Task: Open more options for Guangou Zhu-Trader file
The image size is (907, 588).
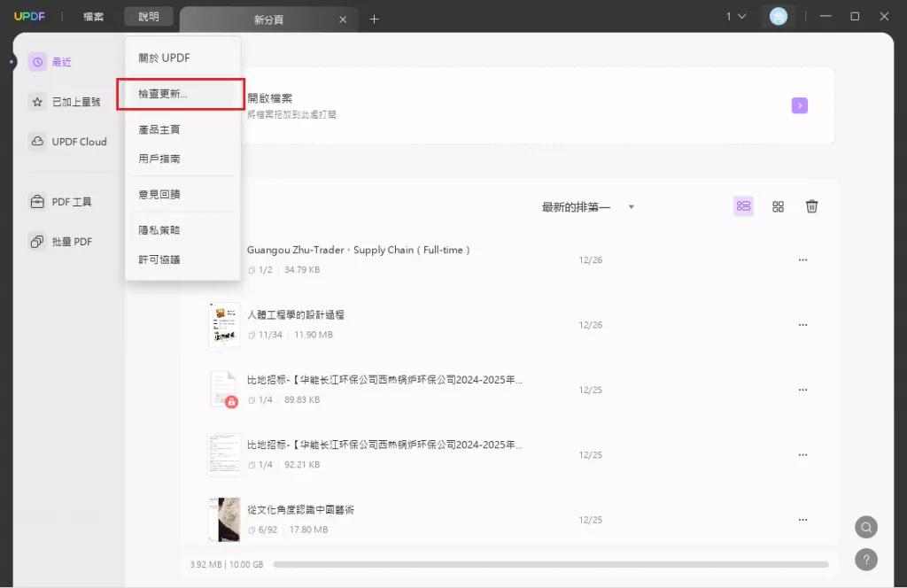Action: point(802,260)
